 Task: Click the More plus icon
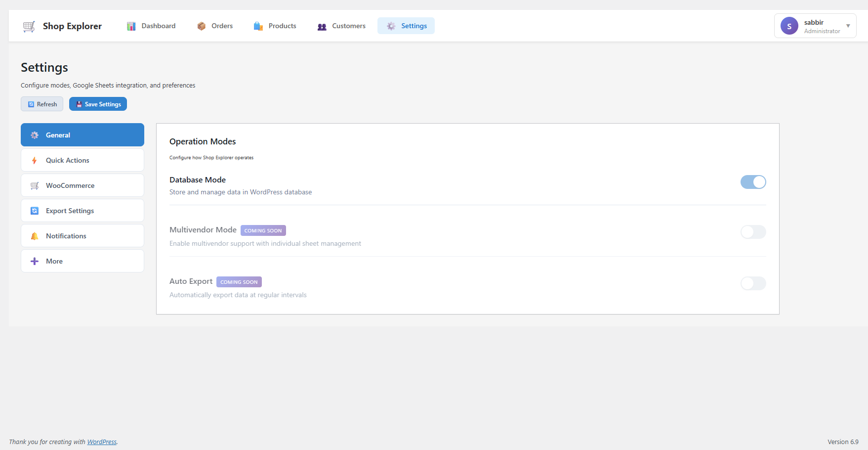click(x=35, y=261)
